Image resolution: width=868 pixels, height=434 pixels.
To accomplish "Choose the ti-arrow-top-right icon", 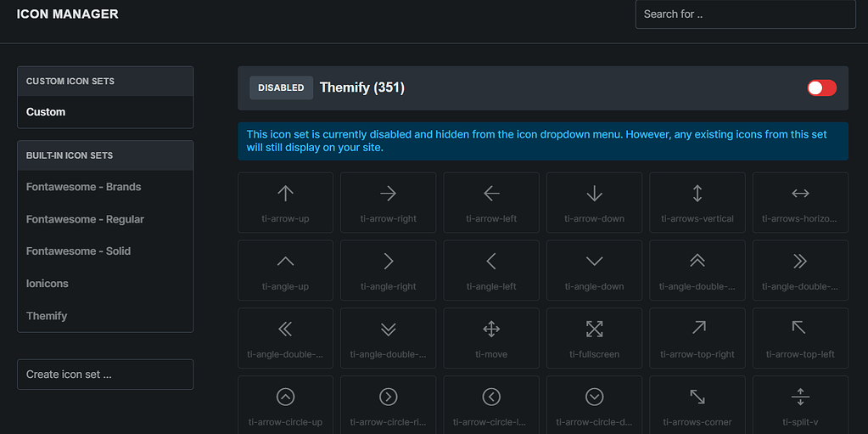I will pyautogui.click(x=697, y=338).
